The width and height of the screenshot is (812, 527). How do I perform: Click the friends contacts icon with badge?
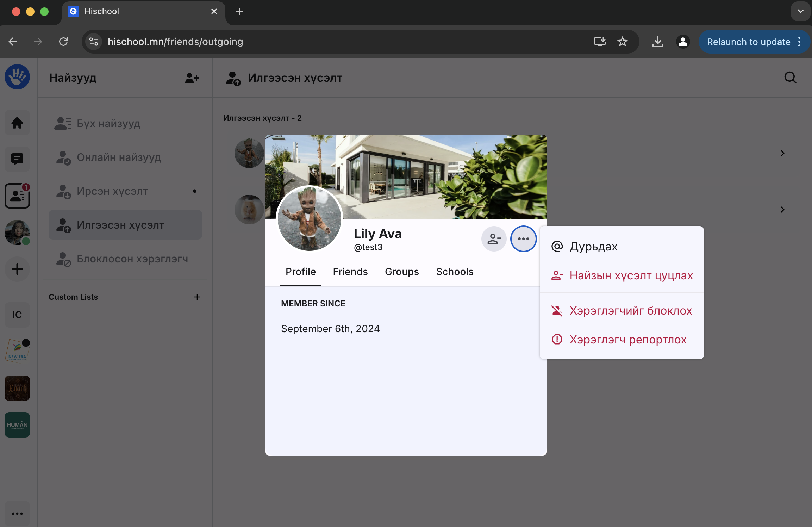click(17, 196)
